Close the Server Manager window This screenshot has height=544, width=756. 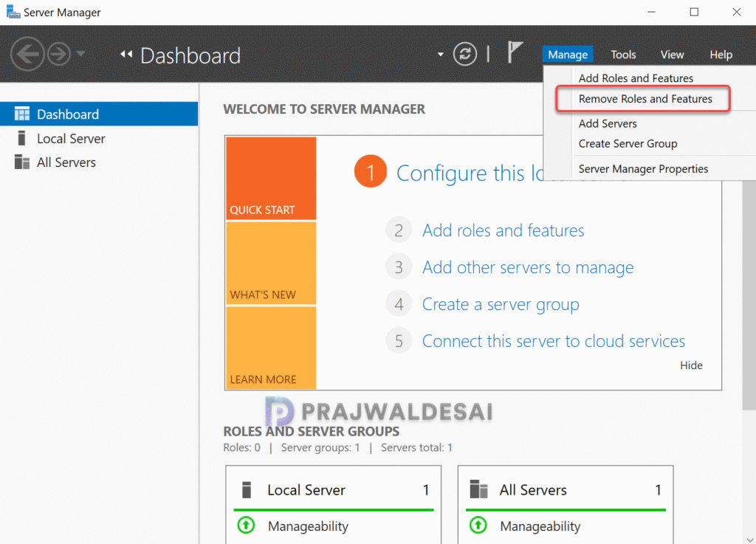(736, 12)
